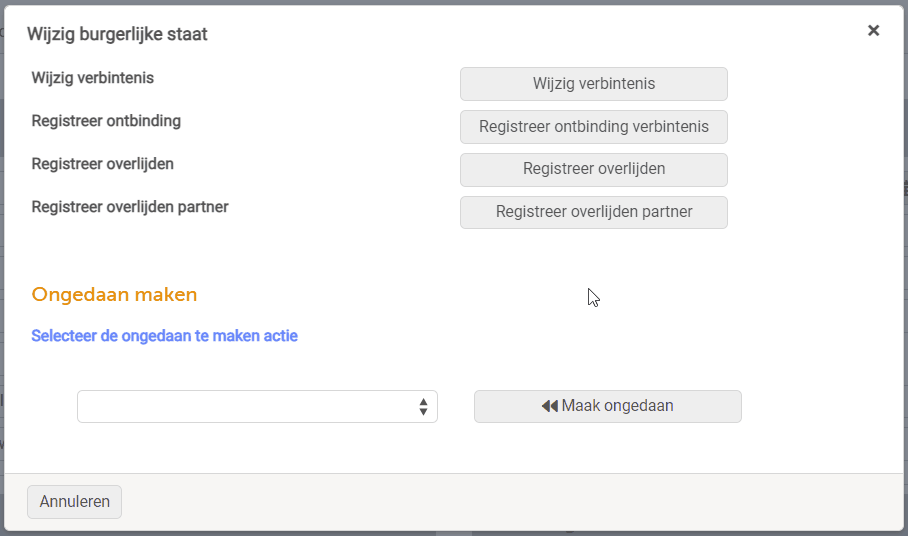Click the Wijzig verbintenis button
Viewport: 908px width, 536px height.
tap(594, 84)
